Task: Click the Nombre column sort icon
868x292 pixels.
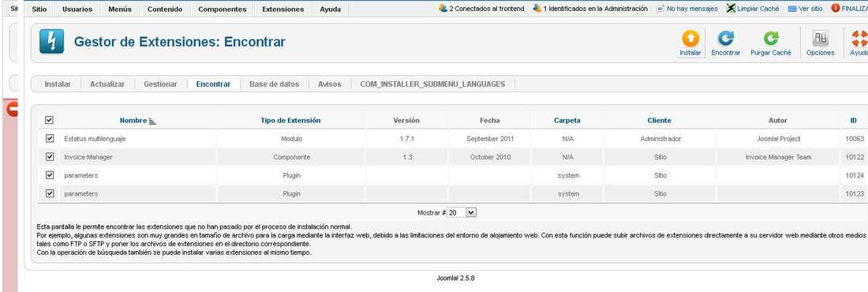Action: [153, 121]
